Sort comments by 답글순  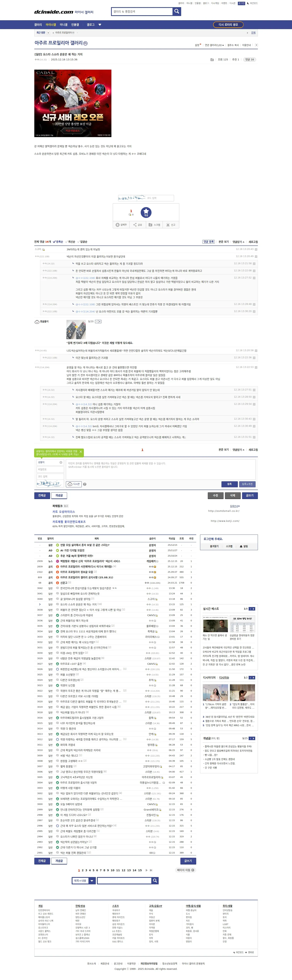tap(82, 242)
